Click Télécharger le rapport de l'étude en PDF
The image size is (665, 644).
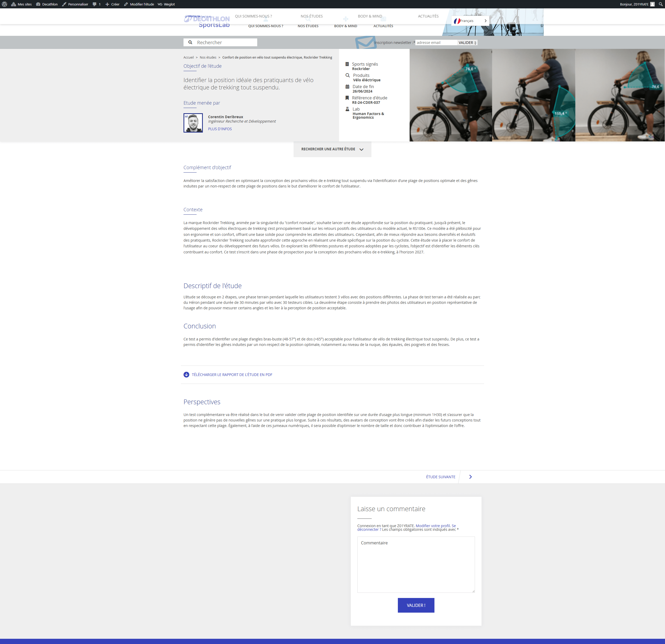[232, 375]
